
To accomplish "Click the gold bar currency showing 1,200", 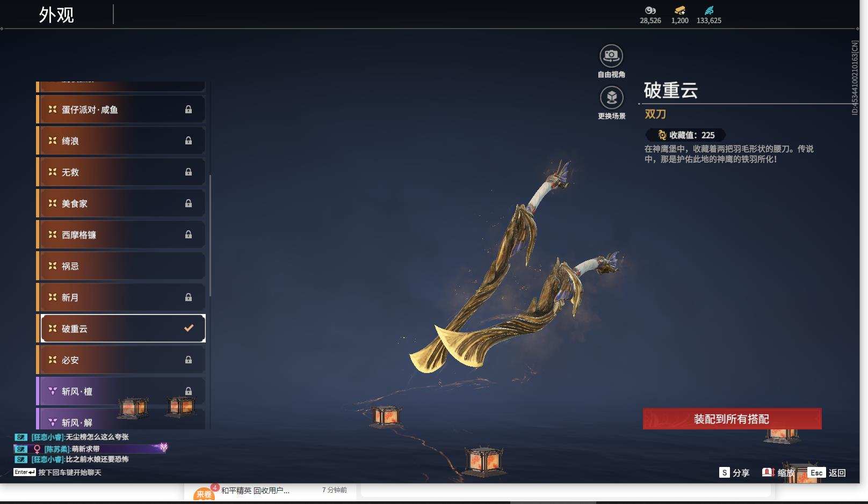I will [679, 14].
